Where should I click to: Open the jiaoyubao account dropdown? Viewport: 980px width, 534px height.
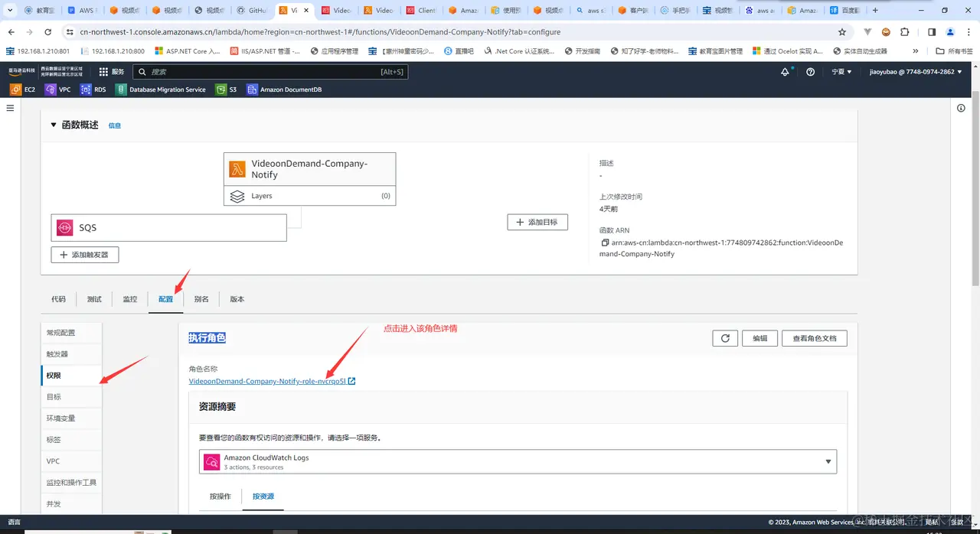(x=916, y=71)
